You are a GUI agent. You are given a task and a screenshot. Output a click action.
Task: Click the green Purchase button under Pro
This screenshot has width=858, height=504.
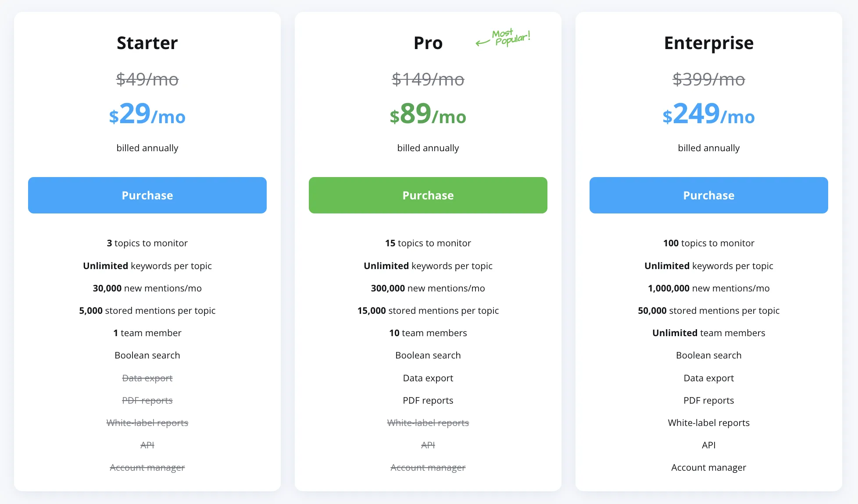[x=428, y=195]
